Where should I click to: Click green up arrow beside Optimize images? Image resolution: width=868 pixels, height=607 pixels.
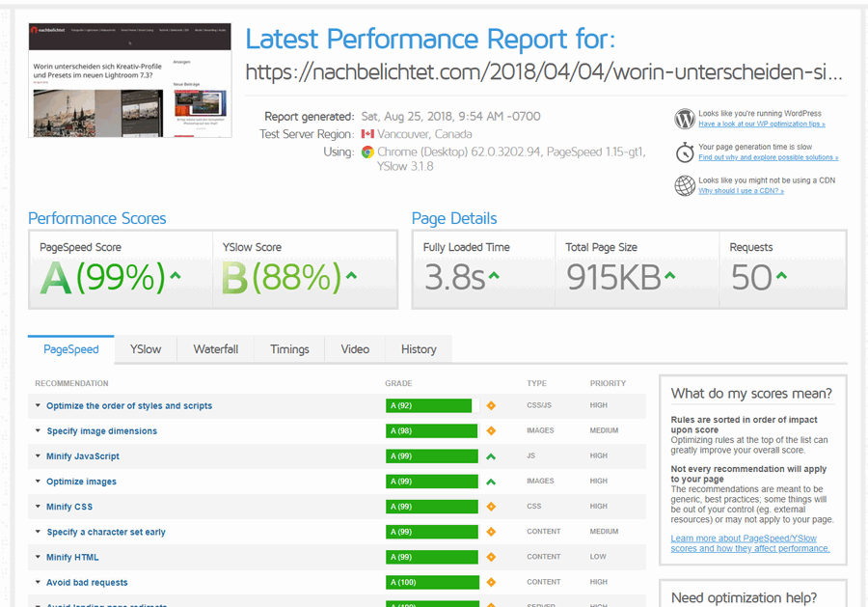point(491,482)
